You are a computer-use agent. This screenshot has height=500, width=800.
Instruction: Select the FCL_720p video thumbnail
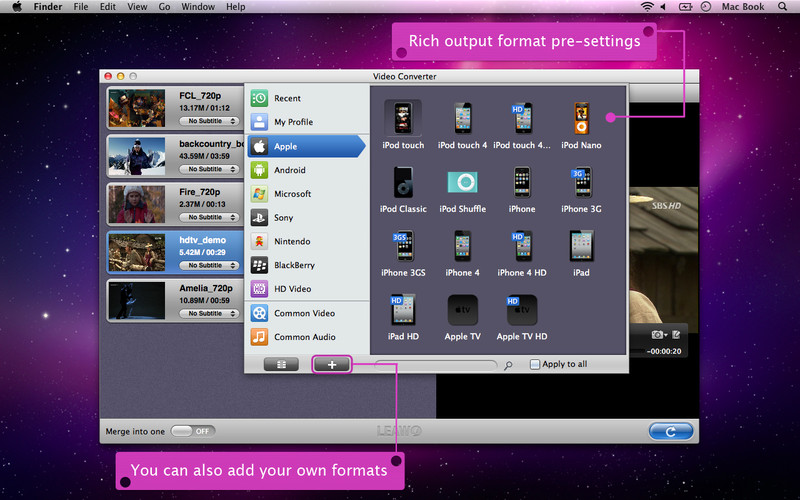137,109
